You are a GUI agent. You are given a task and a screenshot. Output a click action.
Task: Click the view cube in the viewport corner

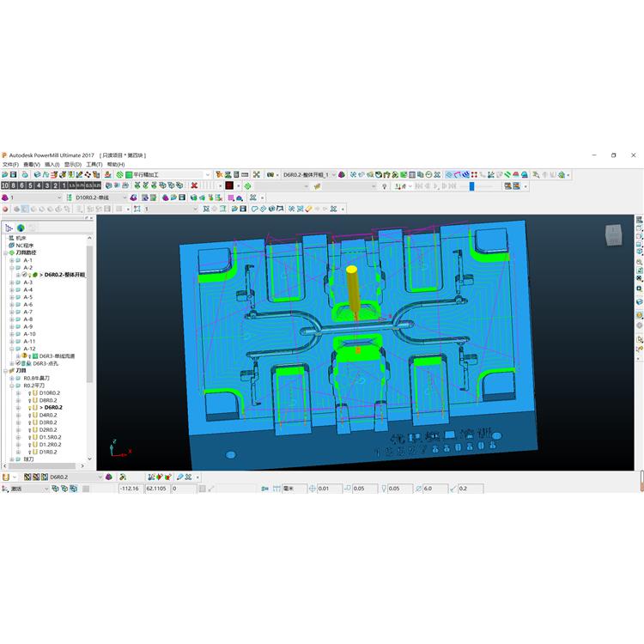point(613,235)
